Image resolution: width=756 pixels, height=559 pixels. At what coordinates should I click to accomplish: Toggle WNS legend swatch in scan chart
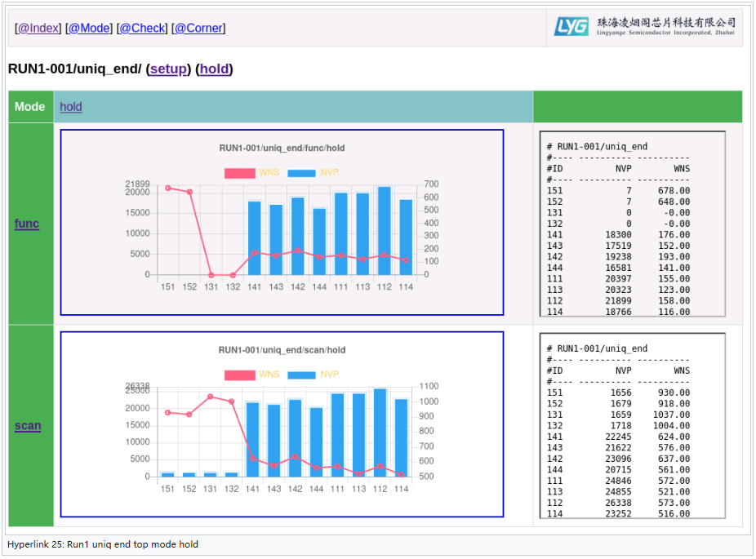pyautogui.click(x=239, y=375)
